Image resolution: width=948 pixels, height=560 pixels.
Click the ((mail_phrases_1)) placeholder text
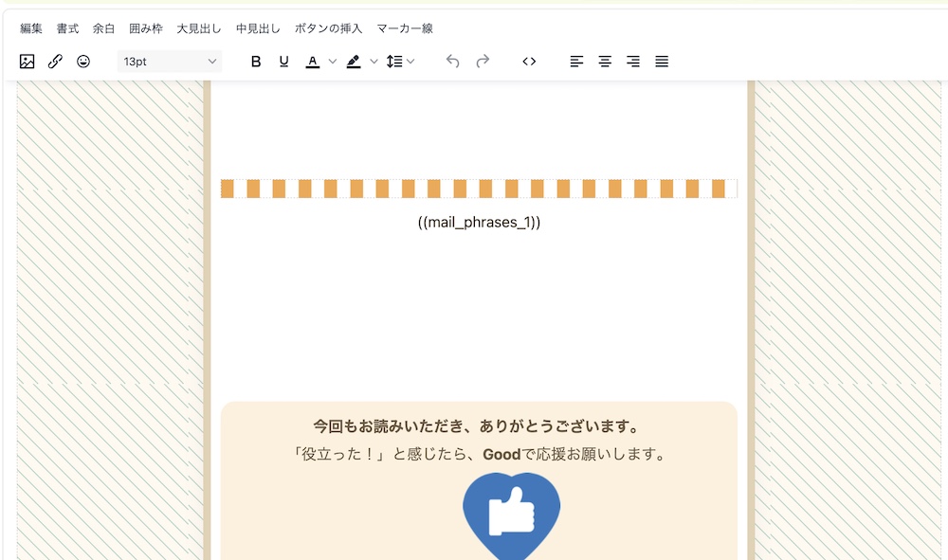coord(479,222)
